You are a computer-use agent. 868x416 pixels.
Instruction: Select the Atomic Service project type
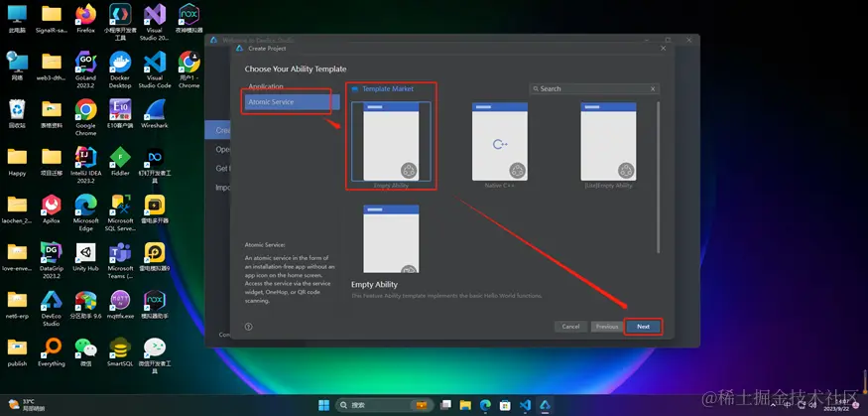click(292, 102)
